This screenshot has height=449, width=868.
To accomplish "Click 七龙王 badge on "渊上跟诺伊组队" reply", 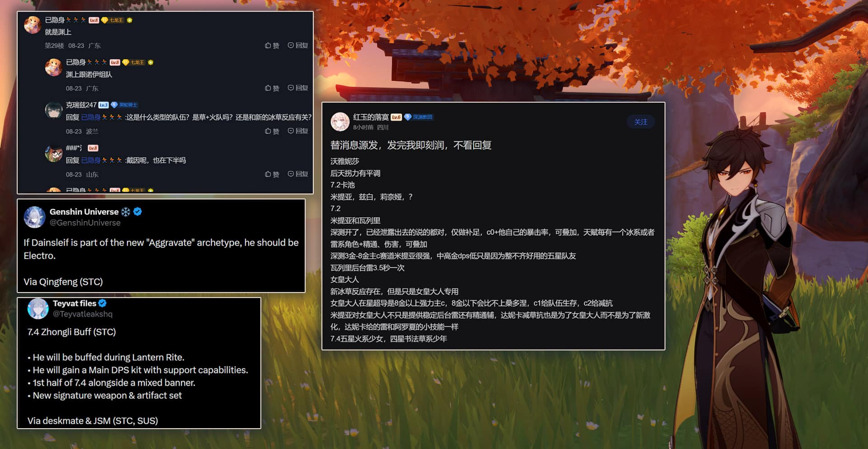I will pos(134,62).
